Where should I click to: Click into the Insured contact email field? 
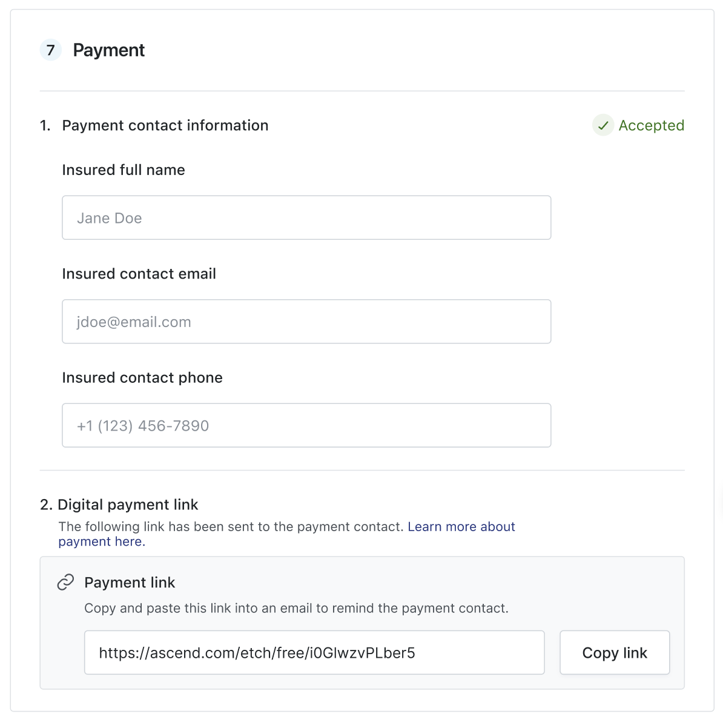coord(306,322)
